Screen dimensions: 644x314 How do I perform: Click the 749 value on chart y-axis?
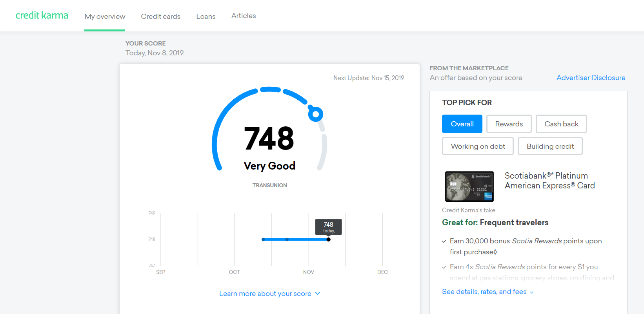[x=152, y=213]
